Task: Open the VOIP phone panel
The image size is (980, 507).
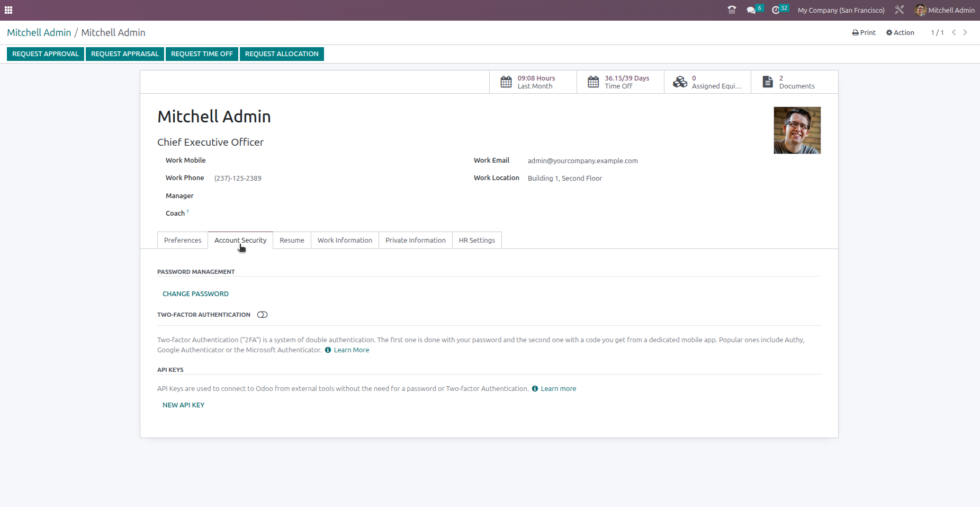Action: tap(732, 10)
